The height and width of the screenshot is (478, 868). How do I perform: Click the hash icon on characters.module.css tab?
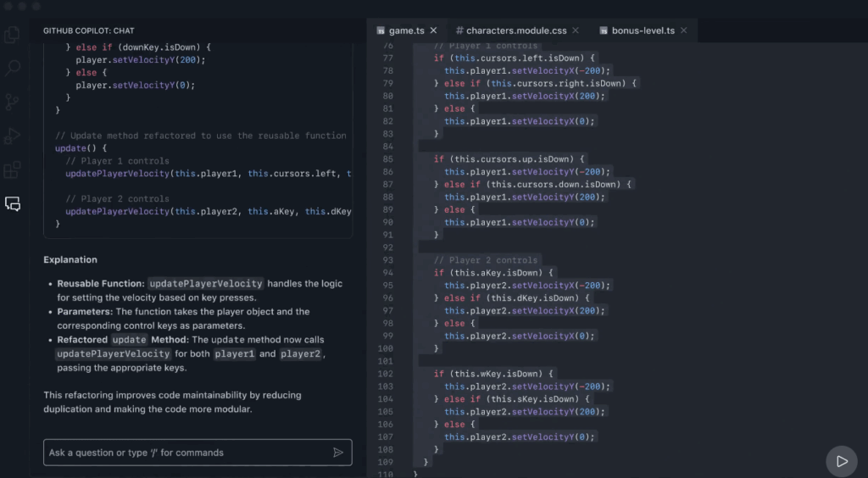tap(459, 31)
